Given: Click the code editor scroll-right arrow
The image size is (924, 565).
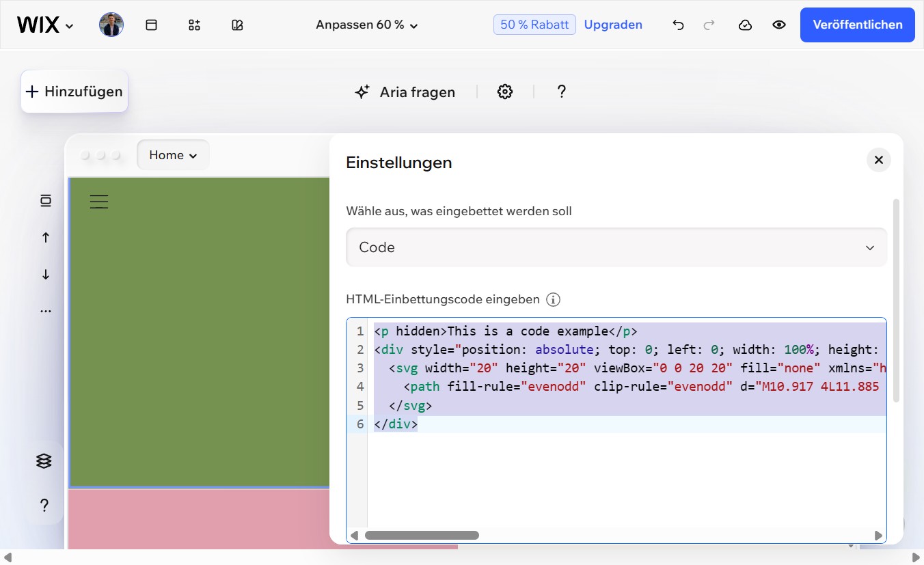Looking at the screenshot, I should pyautogui.click(x=879, y=536).
